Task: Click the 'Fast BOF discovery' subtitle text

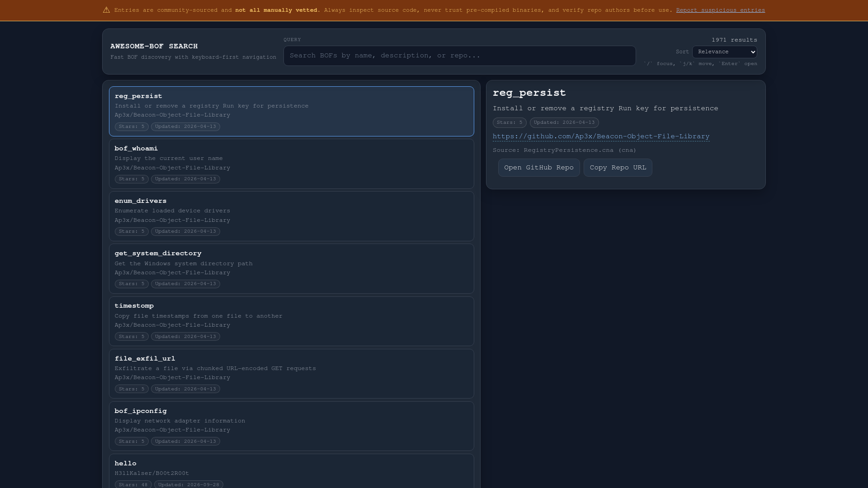Action: 193,57
